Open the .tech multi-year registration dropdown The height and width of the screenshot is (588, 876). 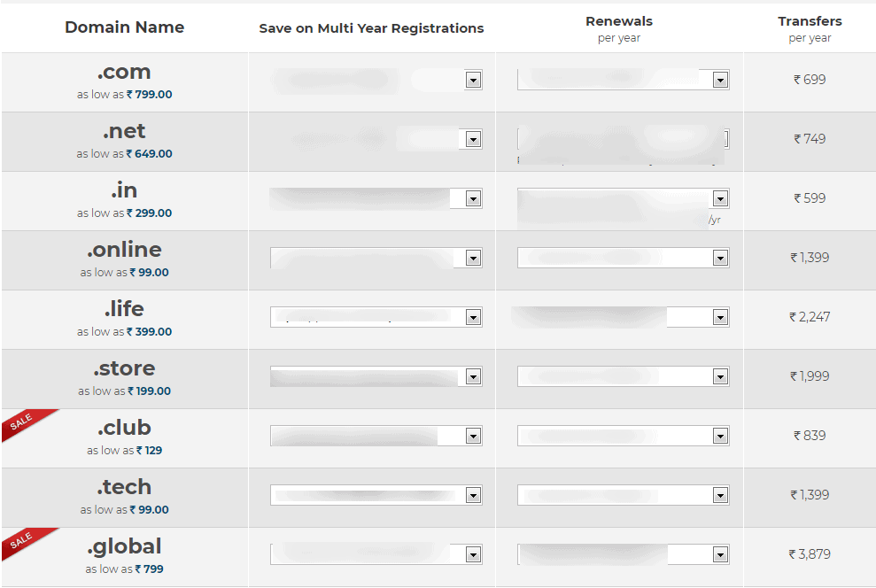click(474, 494)
